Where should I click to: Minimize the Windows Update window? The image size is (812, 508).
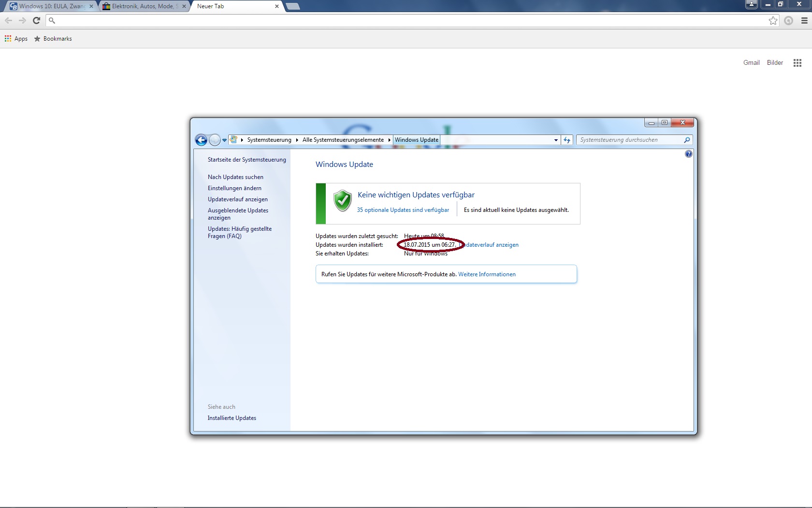[651, 123]
